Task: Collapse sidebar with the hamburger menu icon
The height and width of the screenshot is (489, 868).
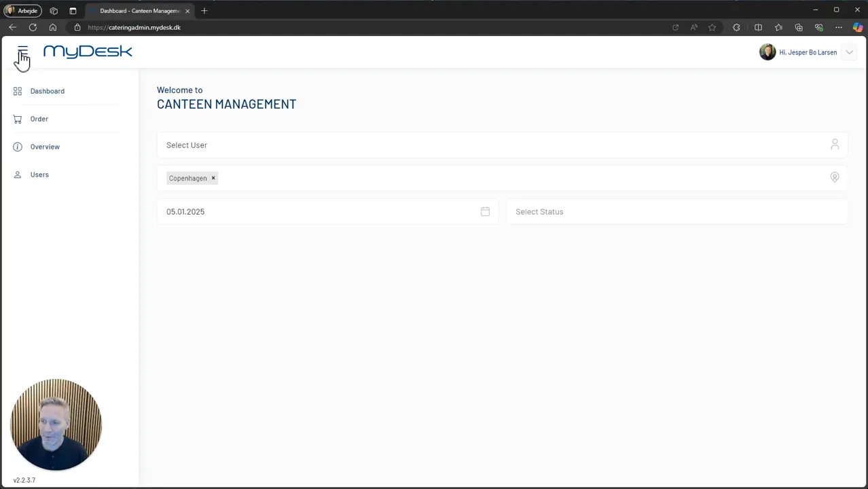Action: pyautogui.click(x=23, y=52)
